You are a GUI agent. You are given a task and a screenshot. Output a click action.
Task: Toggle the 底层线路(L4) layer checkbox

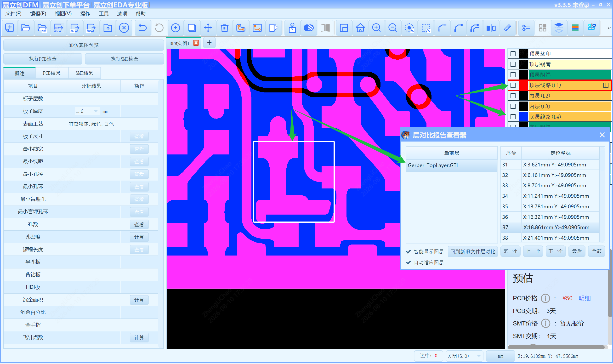pos(513,117)
